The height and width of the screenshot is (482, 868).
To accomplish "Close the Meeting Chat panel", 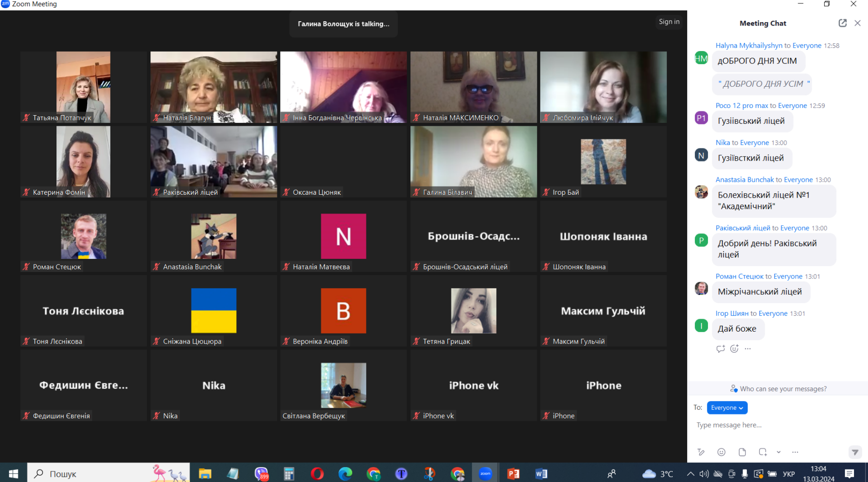I will click(x=857, y=23).
